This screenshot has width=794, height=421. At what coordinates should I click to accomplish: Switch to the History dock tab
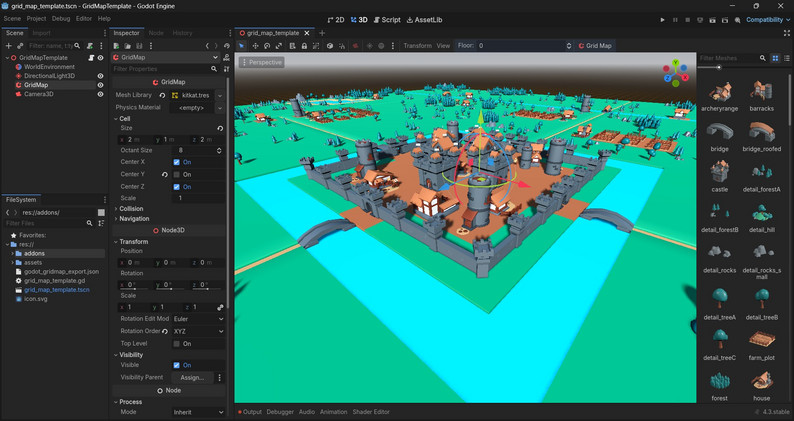coord(182,33)
